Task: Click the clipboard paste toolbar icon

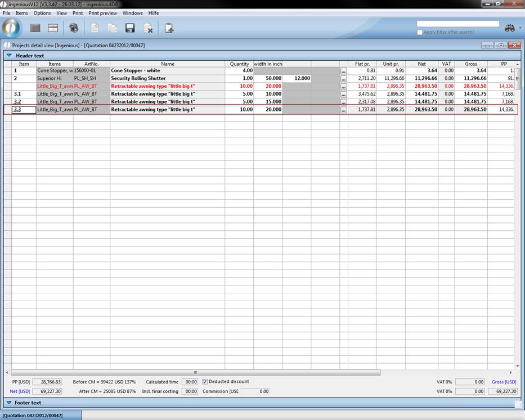Action: 169,28
